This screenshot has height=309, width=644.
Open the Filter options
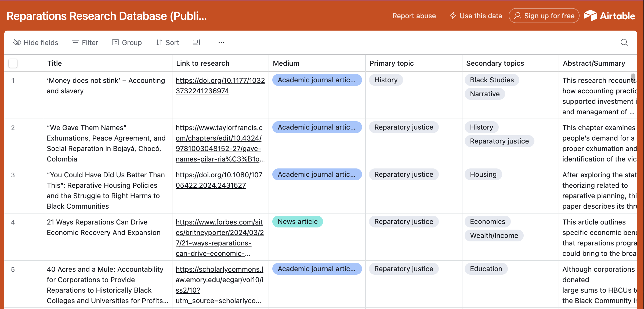[85, 42]
